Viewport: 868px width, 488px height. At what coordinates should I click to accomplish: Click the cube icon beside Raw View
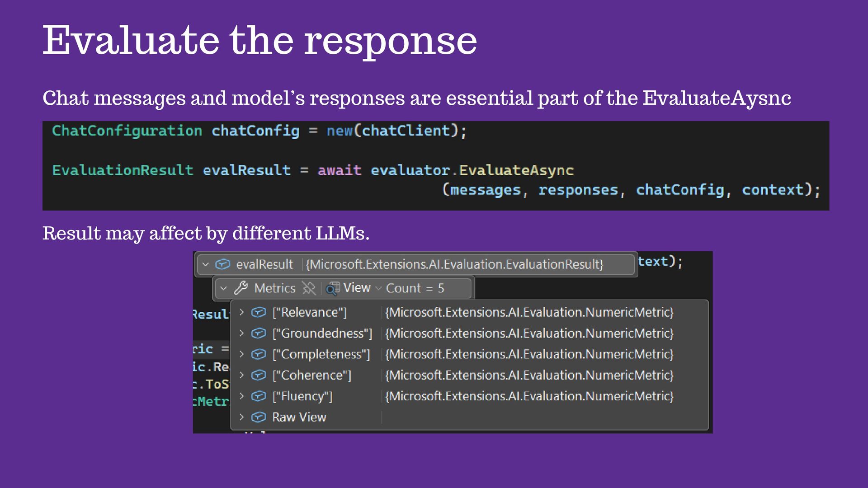259,417
